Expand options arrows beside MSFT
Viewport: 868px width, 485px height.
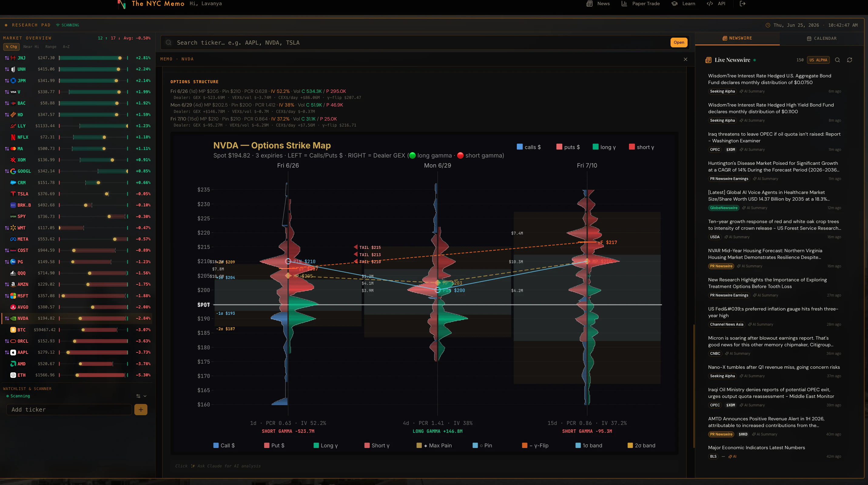[7, 296]
